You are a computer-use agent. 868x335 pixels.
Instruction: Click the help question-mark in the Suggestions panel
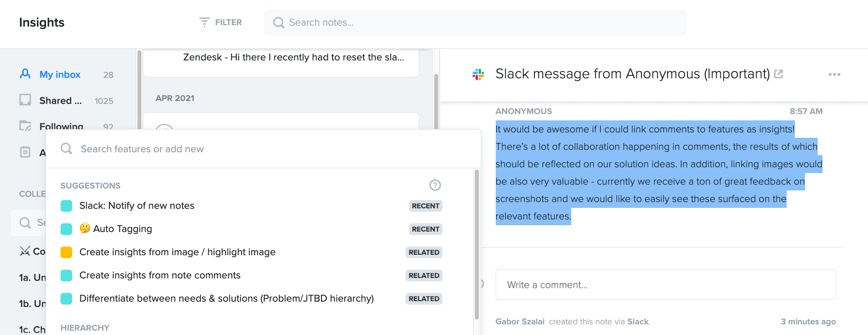click(434, 185)
